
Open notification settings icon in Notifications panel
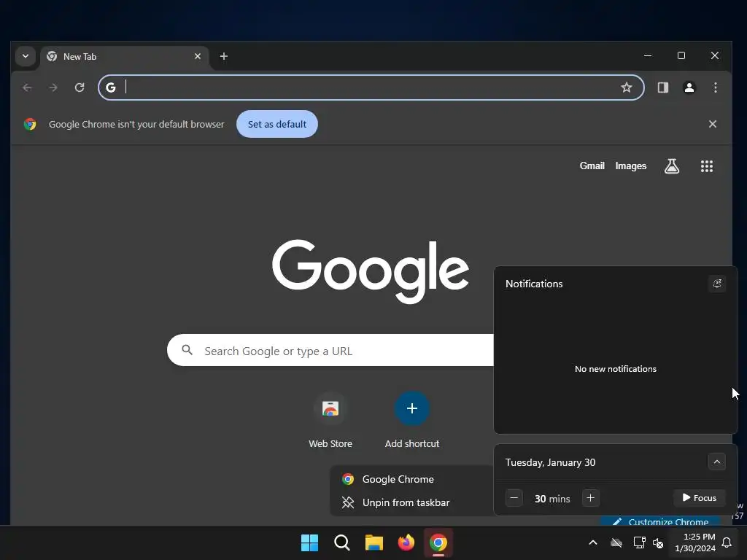[716, 284]
